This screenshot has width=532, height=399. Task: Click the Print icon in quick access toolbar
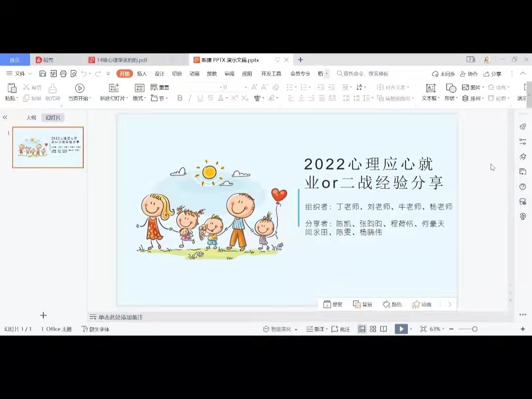63,74
